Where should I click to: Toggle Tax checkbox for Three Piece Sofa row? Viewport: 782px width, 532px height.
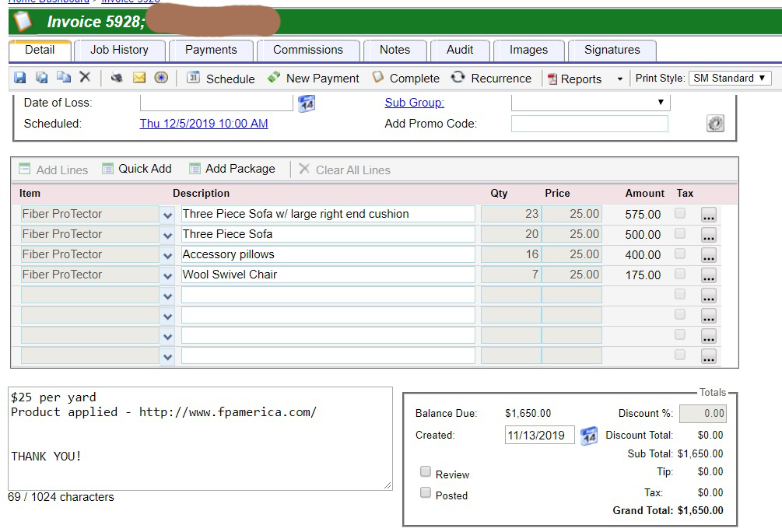[x=680, y=233]
